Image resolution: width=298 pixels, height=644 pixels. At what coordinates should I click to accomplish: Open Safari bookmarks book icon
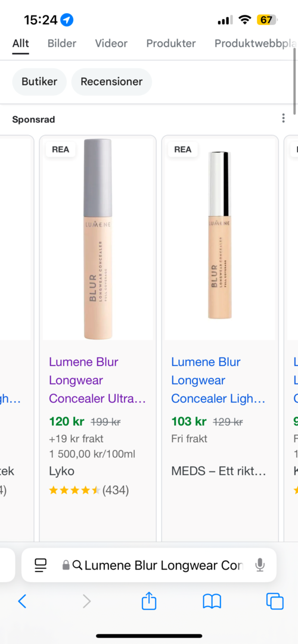point(212,602)
